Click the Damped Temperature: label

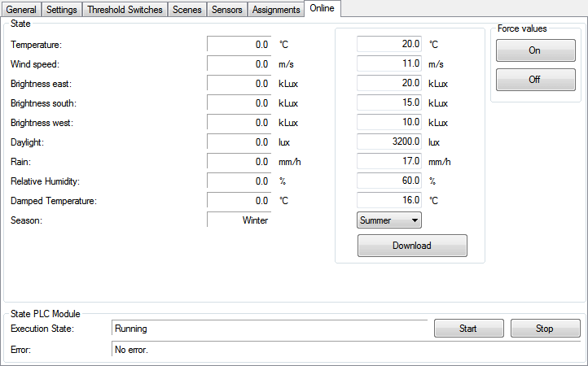point(54,201)
